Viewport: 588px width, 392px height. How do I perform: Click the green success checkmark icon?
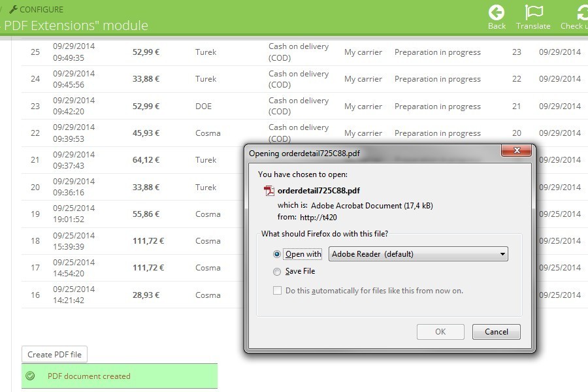coord(30,376)
